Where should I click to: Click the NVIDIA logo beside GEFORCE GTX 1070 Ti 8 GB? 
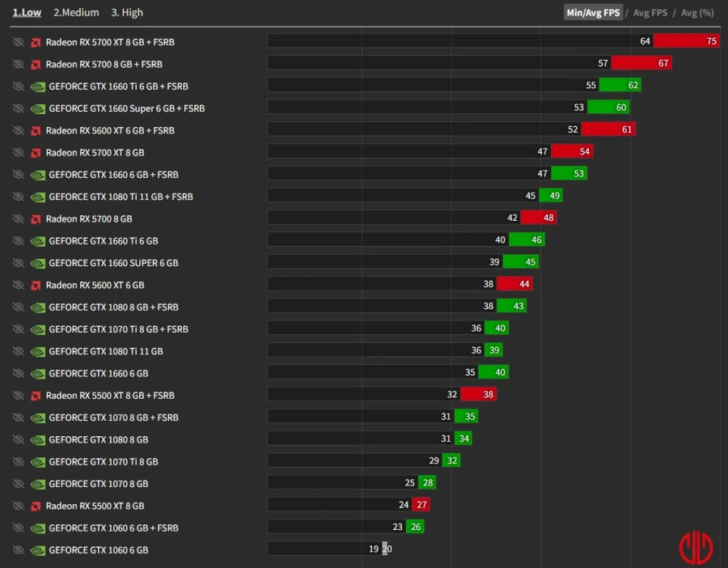click(37, 462)
